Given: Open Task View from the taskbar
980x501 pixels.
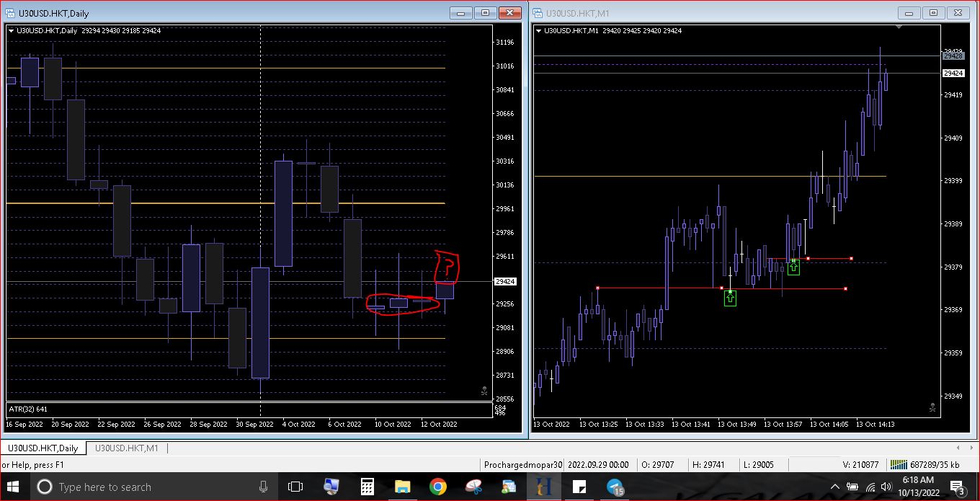Looking at the screenshot, I should tap(295, 487).
